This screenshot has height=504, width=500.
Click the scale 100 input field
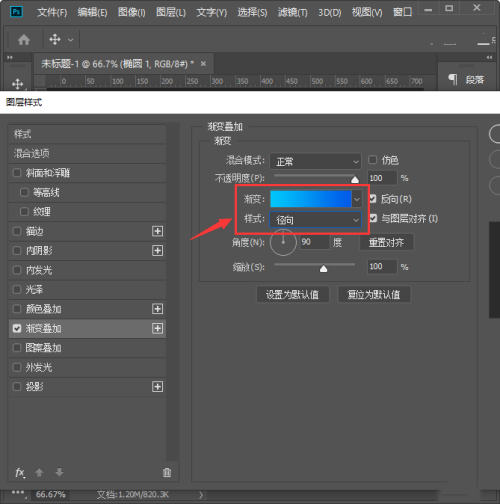382,266
